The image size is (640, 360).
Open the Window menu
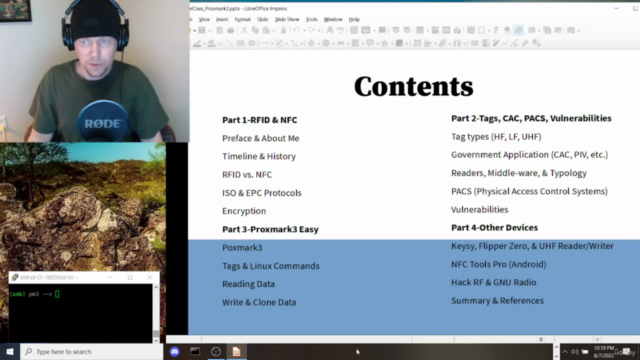(x=333, y=19)
